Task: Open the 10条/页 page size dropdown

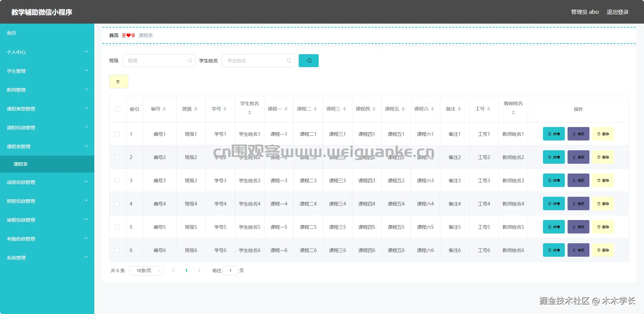Action: click(147, 271)
